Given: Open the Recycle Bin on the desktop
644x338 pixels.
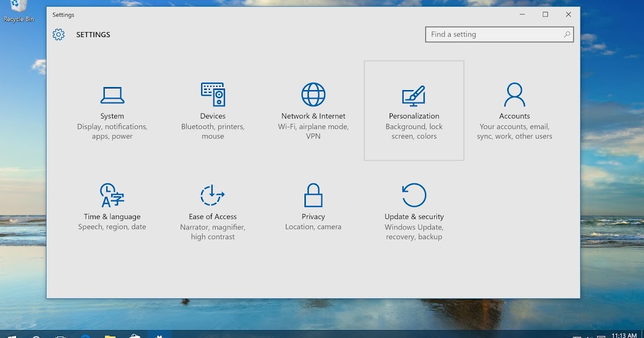Looking at the screenshot, I should (19, 8).
